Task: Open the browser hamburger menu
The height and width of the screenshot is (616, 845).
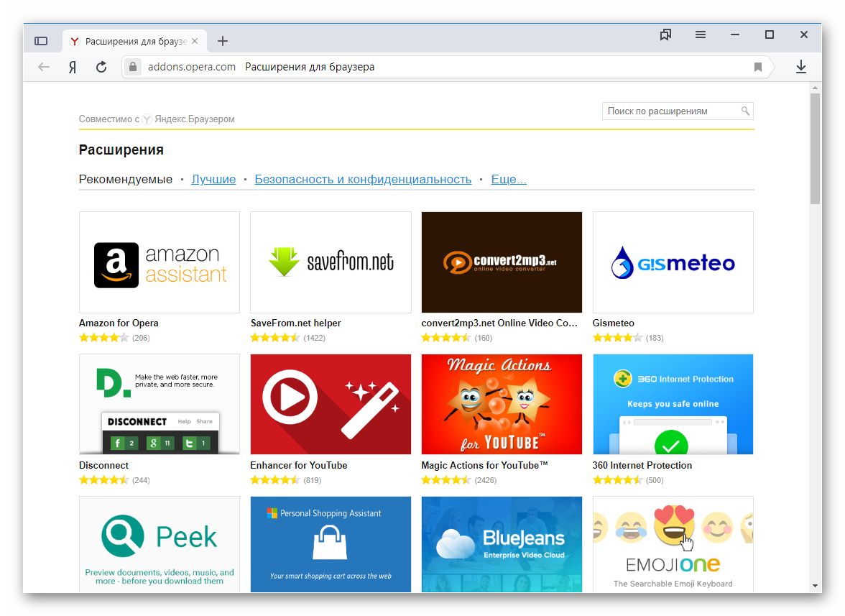Action: coord(701,35)
